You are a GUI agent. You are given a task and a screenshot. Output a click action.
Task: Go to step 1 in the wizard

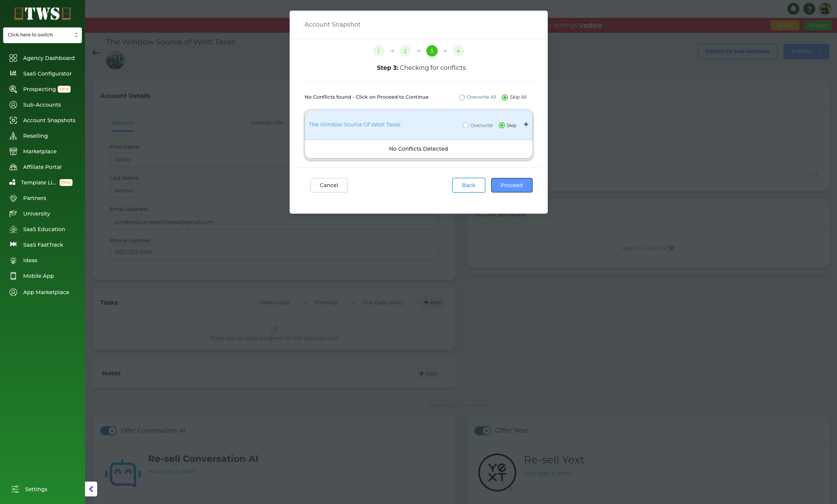coord(378,51)
